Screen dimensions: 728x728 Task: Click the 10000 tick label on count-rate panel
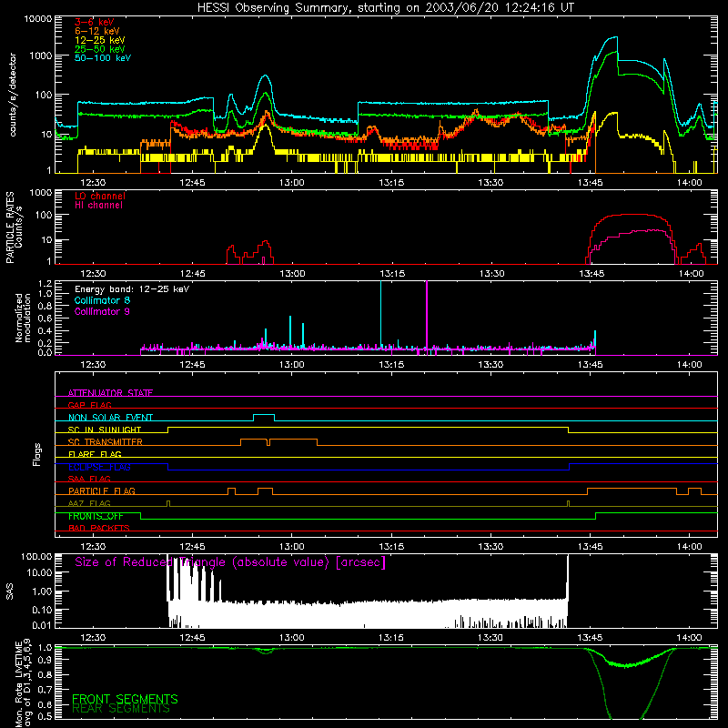[38, 19]
